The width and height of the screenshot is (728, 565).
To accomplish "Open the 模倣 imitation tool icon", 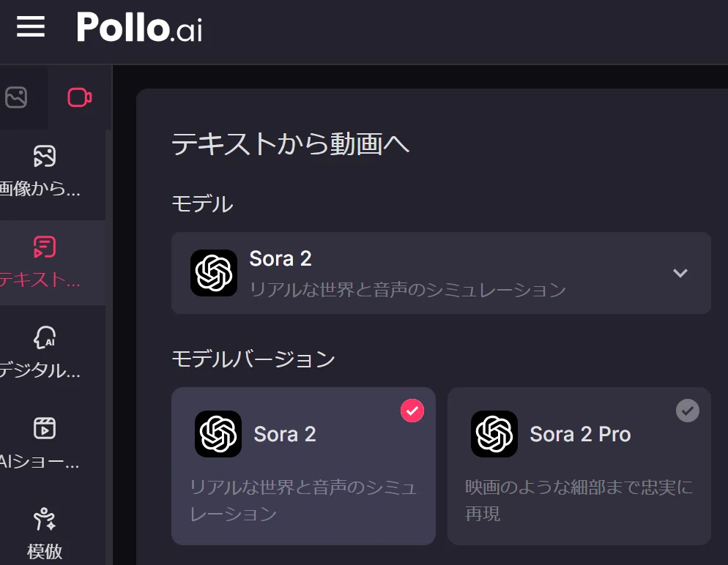I will click(45, 519).
